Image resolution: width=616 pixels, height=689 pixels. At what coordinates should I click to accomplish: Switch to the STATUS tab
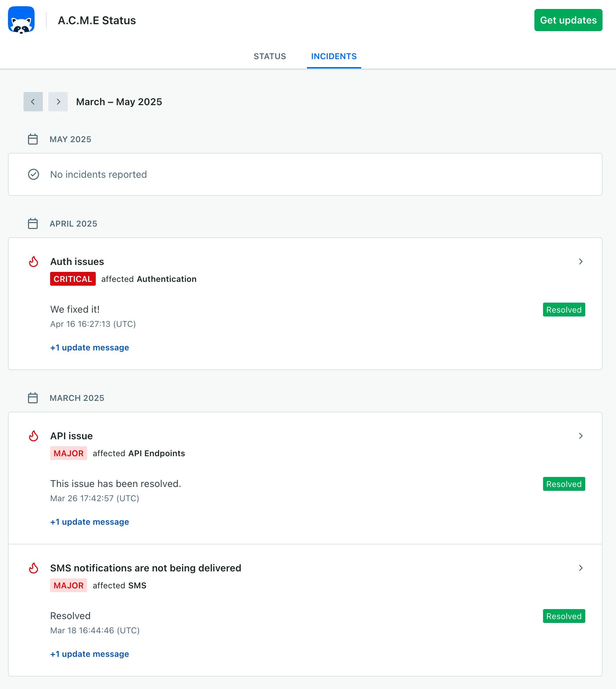click(270, 56)
